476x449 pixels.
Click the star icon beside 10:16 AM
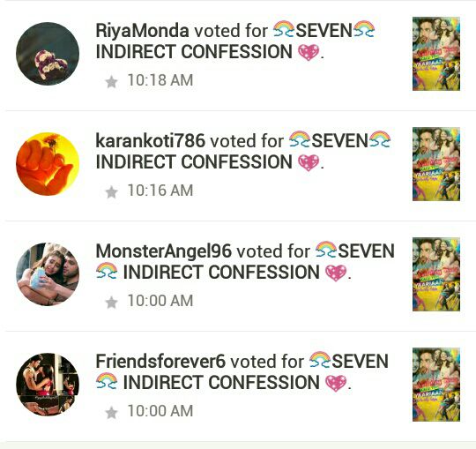point(111,192)
